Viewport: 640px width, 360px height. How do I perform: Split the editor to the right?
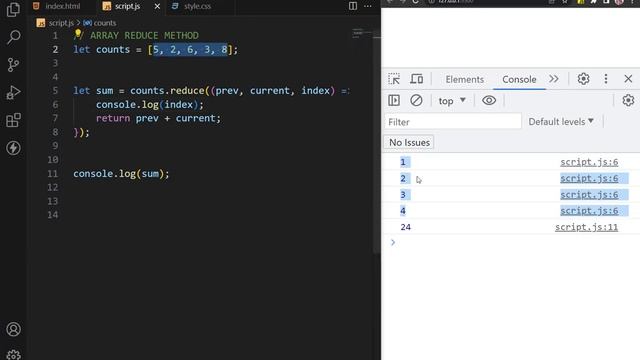click(x=353, y=6)
